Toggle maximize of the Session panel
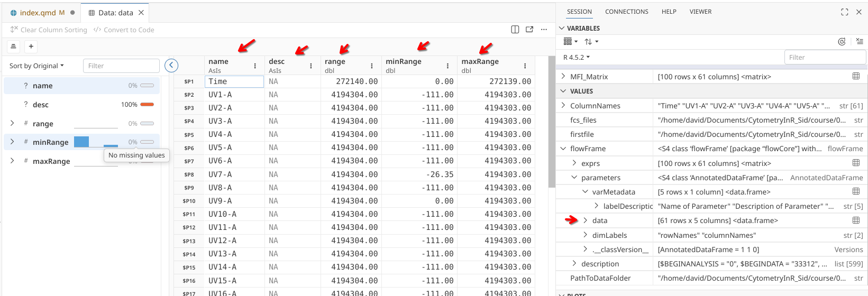Screen dimensions: 868x296 (x=845, y=12)
